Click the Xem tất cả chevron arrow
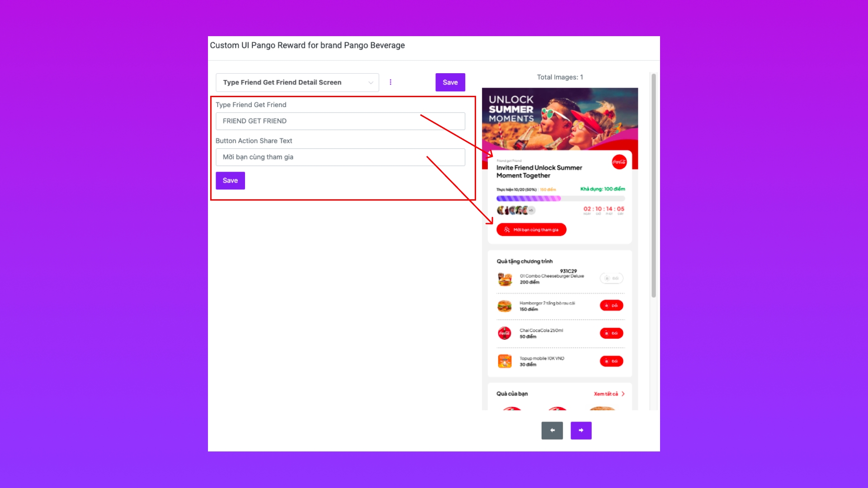 (x=623, y=394)
